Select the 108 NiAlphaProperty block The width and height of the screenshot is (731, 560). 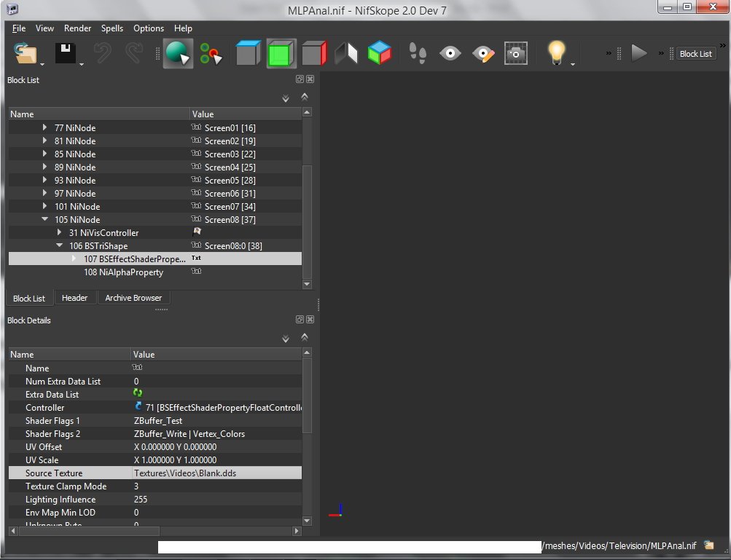pyautogui.click(x=123, y=272)
